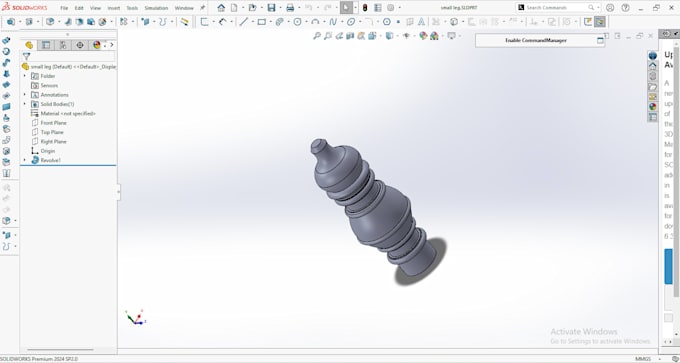Pin the menu bar with pushpin
This screenshot has width=680, height=363.
[x=202, y=8]
